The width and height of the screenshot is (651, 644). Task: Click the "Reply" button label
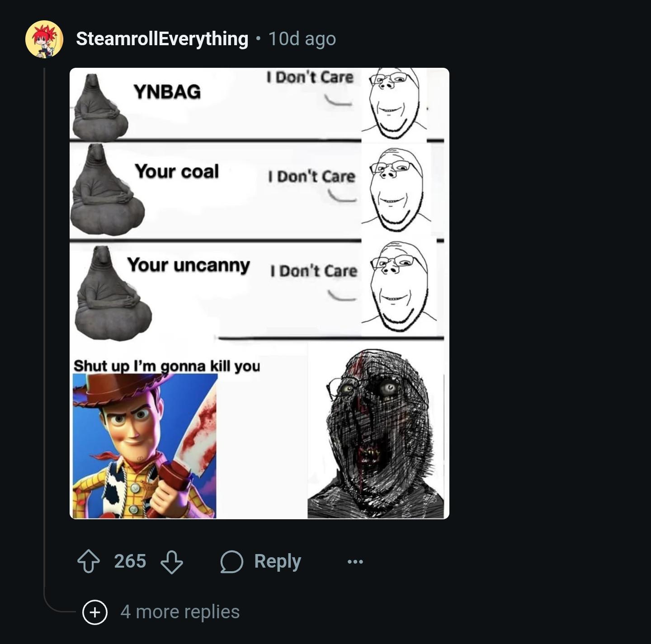tap(277, 561)
